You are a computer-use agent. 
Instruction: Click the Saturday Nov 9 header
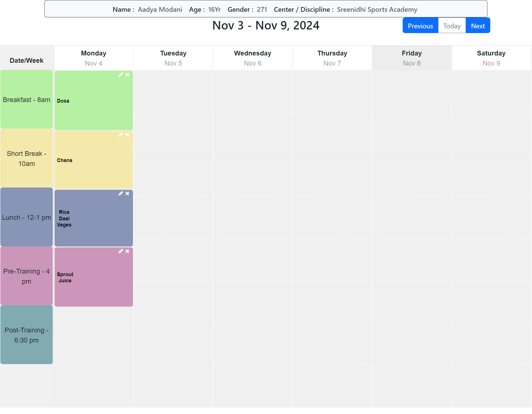pyautogui.click(x=491, y=58)
